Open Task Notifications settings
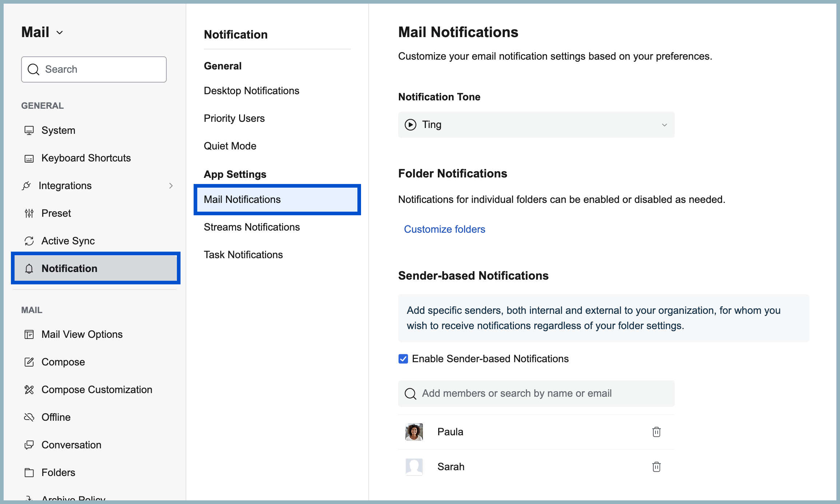 tap(243, 255)
